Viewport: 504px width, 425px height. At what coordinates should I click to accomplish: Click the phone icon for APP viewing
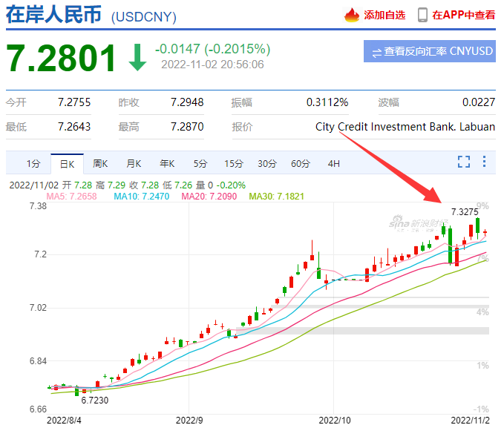pos(422,15)
